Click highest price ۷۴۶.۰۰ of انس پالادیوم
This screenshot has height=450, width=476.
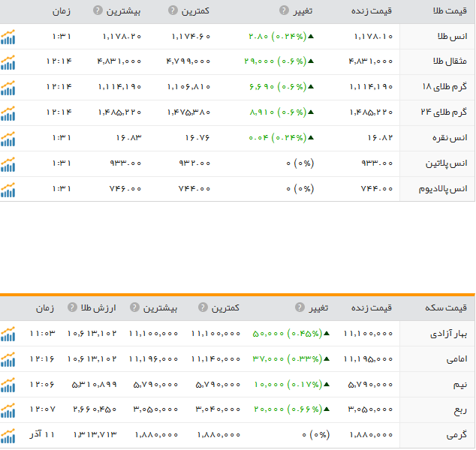125,189
